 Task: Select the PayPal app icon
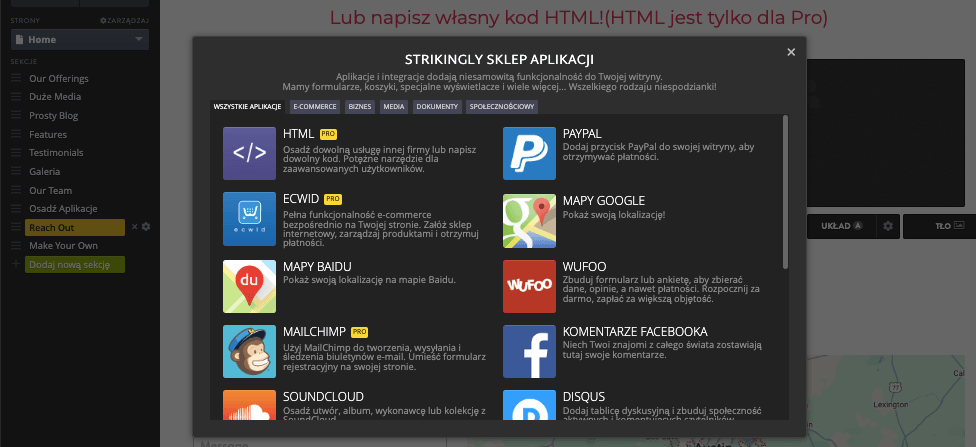(529, 153)
